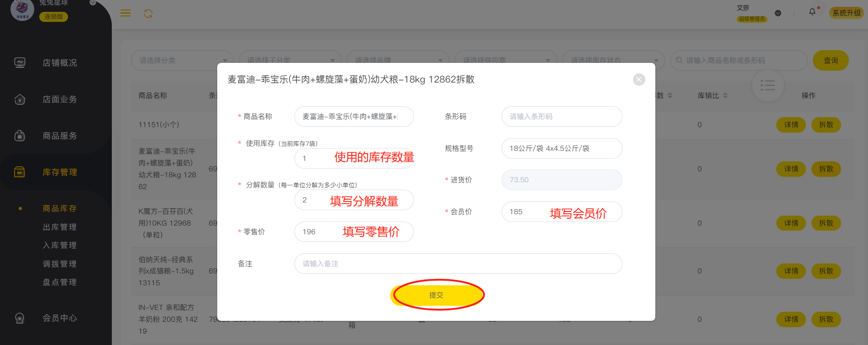Screen dimensions: 868x345
Task: Select the 商品库存 submenu item
Action: 60,209
